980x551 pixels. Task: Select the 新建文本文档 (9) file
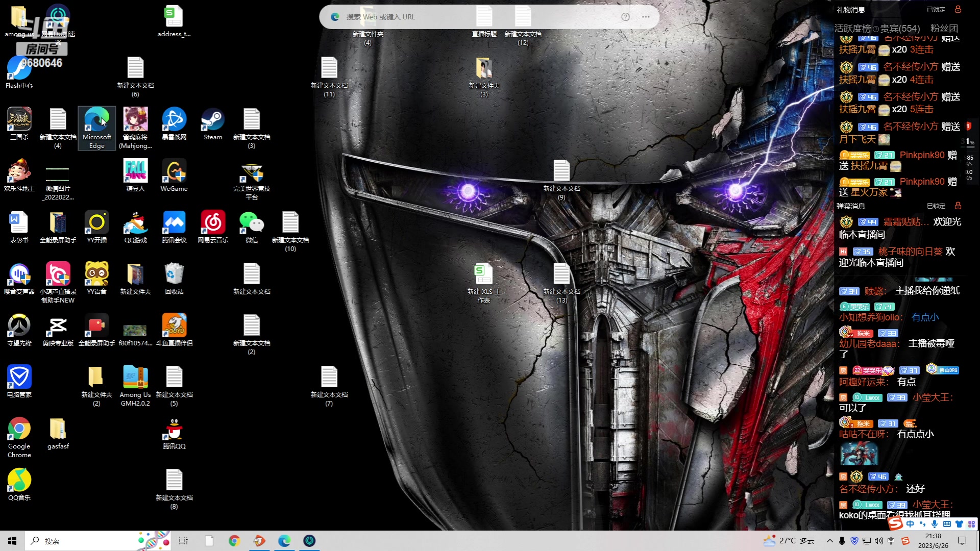[x=561, y=180]
